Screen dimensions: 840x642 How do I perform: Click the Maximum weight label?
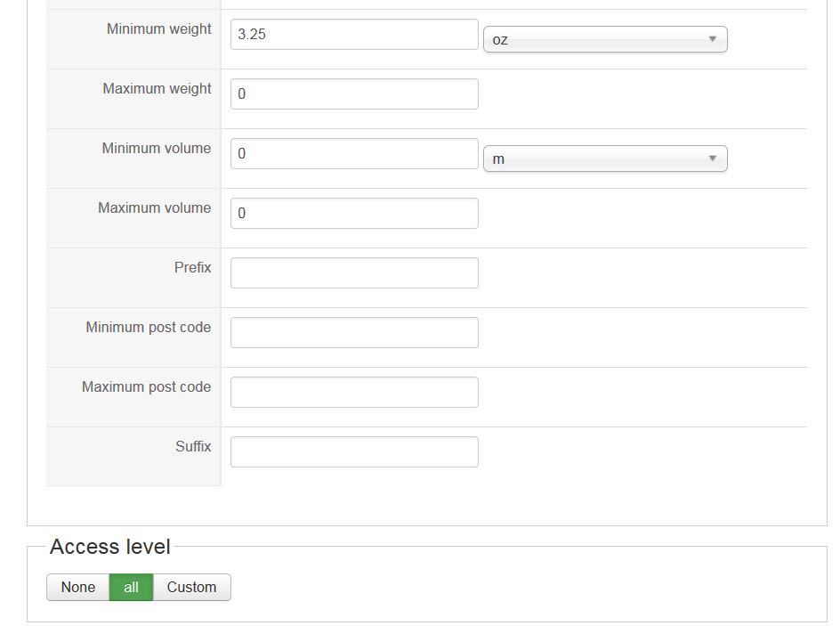[x=157, y=89]
